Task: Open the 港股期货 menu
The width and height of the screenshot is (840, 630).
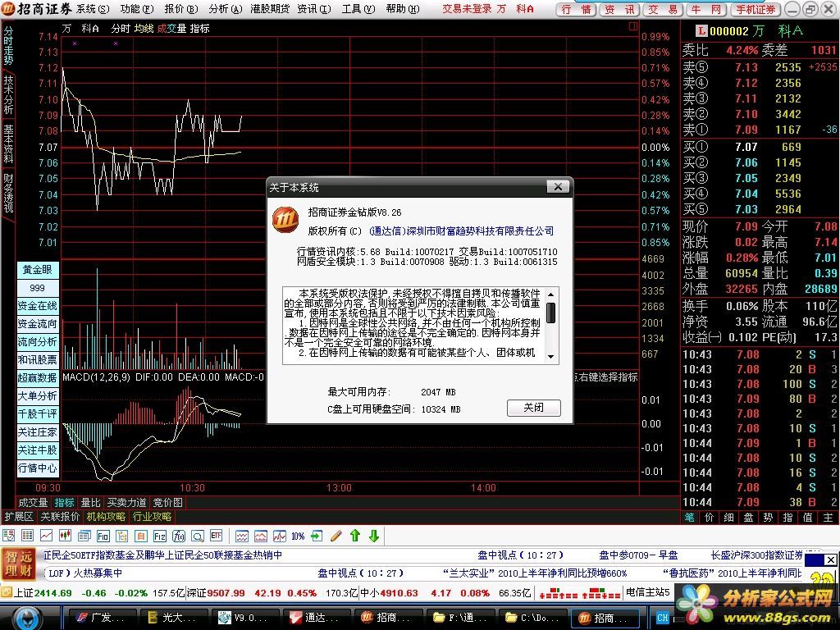Action: point(269,8)
